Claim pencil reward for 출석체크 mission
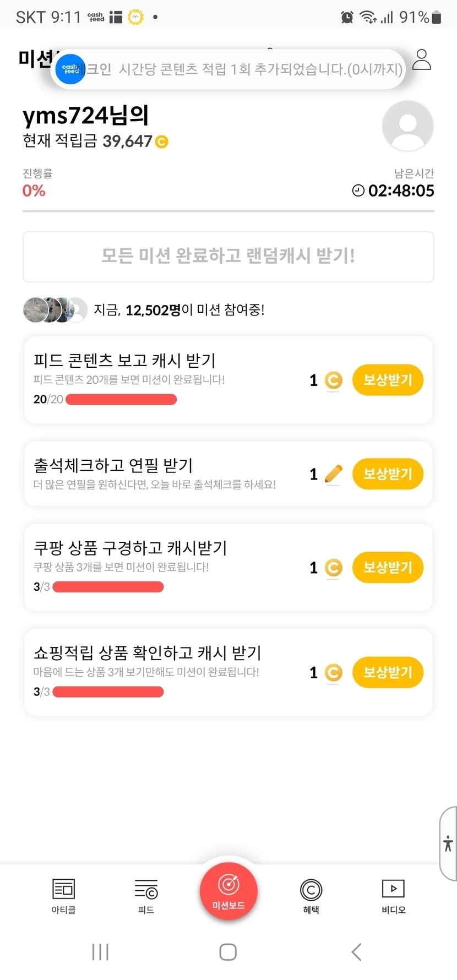 [388, 474]
